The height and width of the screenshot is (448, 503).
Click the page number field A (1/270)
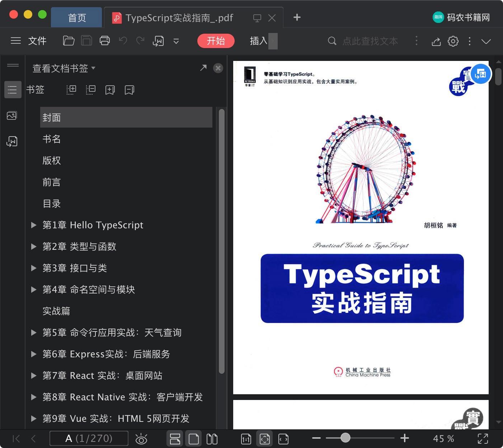pos(89,439)
